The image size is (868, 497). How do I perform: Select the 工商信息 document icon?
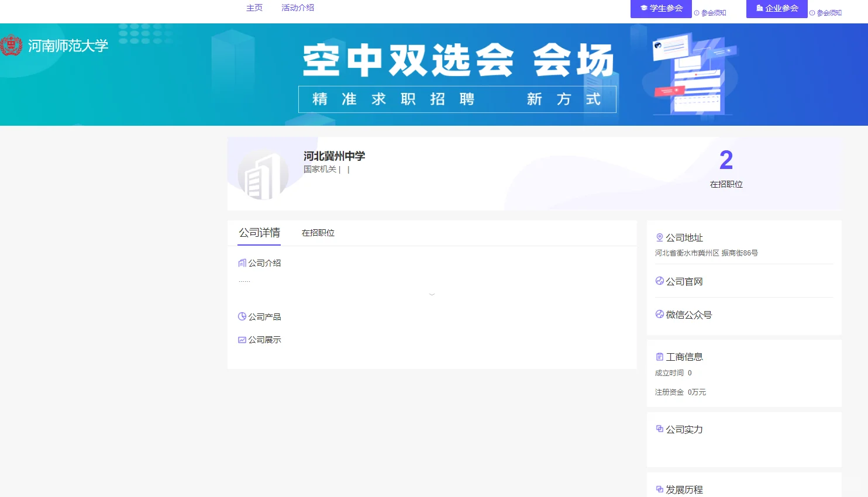(659, 356)
